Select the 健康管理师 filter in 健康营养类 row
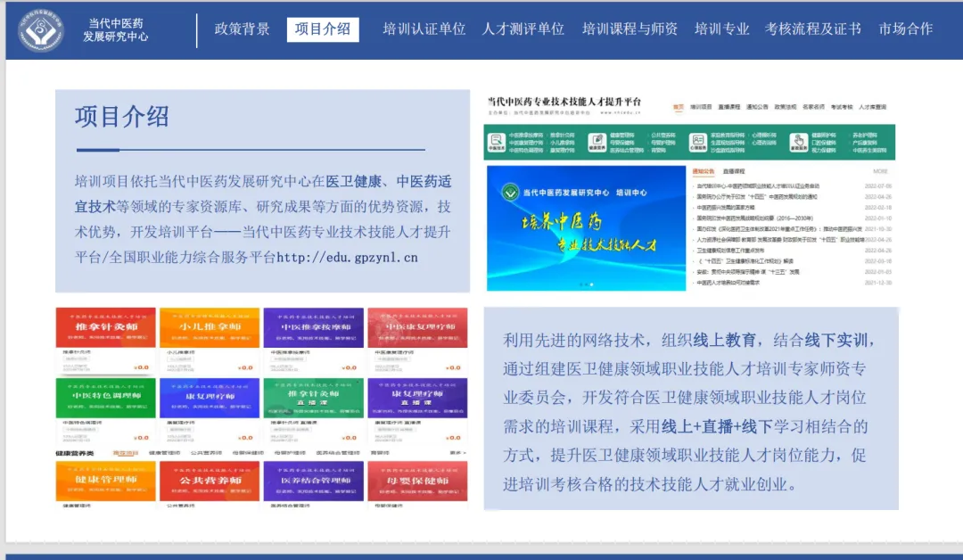The image size is (963, 560). 165,453
